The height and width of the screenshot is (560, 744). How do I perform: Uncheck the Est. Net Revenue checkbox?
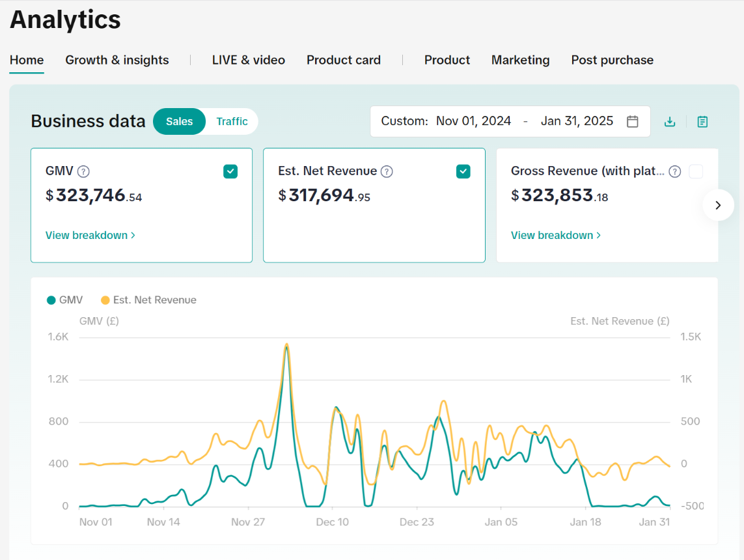tap(463, 171)
